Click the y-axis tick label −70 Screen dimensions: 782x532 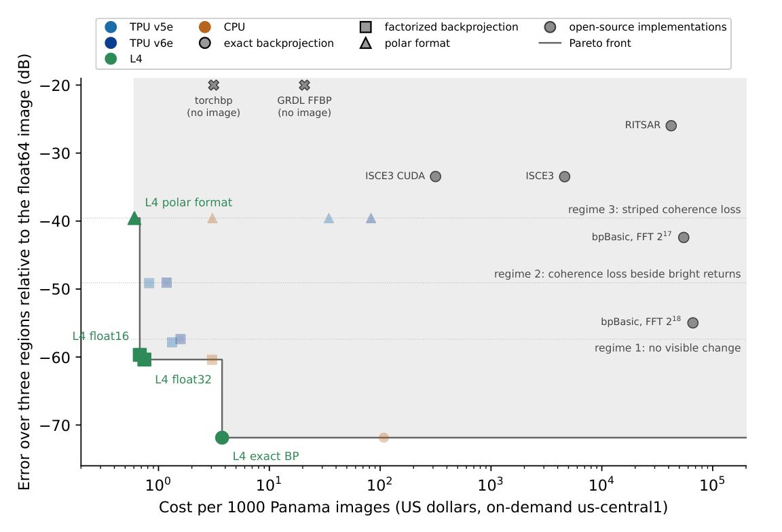[55, 425]
